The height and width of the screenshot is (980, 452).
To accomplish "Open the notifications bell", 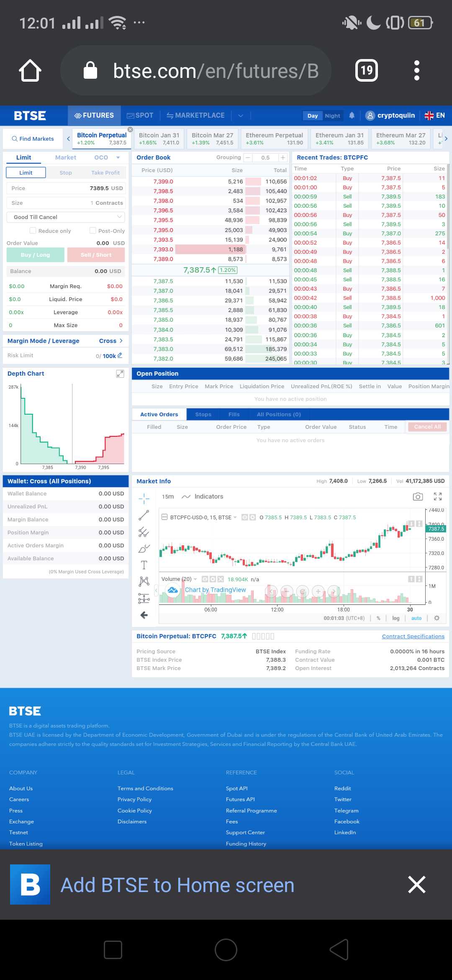I will tap(352, 115).
